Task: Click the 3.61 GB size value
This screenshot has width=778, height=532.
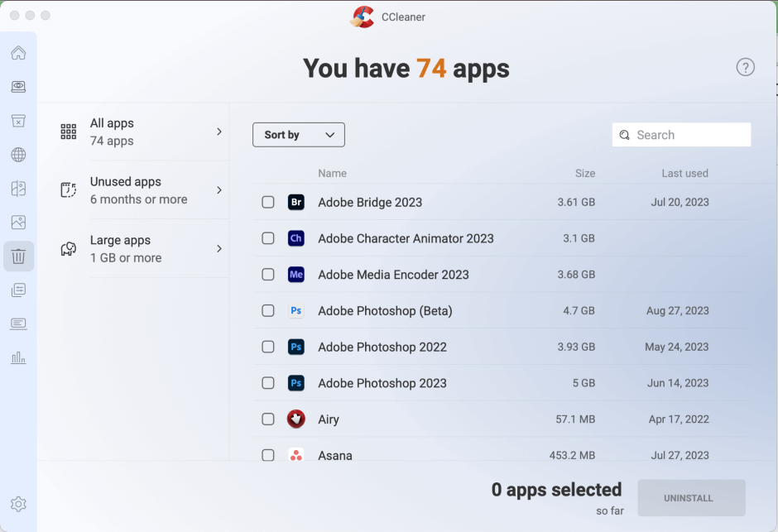Action: [x=576, y=202]
